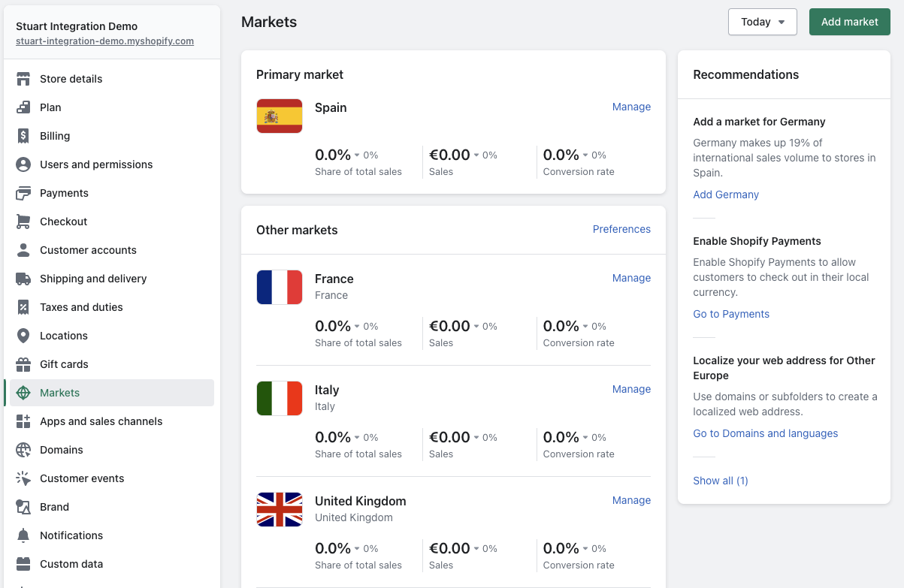Click the Payments card icon

[23, 193]
